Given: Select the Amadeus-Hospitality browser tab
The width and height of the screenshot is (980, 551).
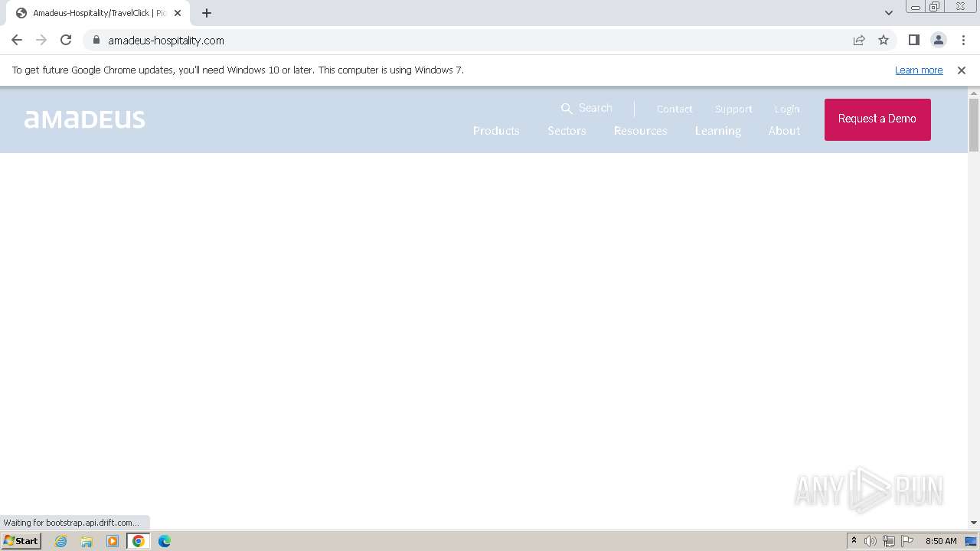Looking at the screenshot, I should (x=99, y=13).
